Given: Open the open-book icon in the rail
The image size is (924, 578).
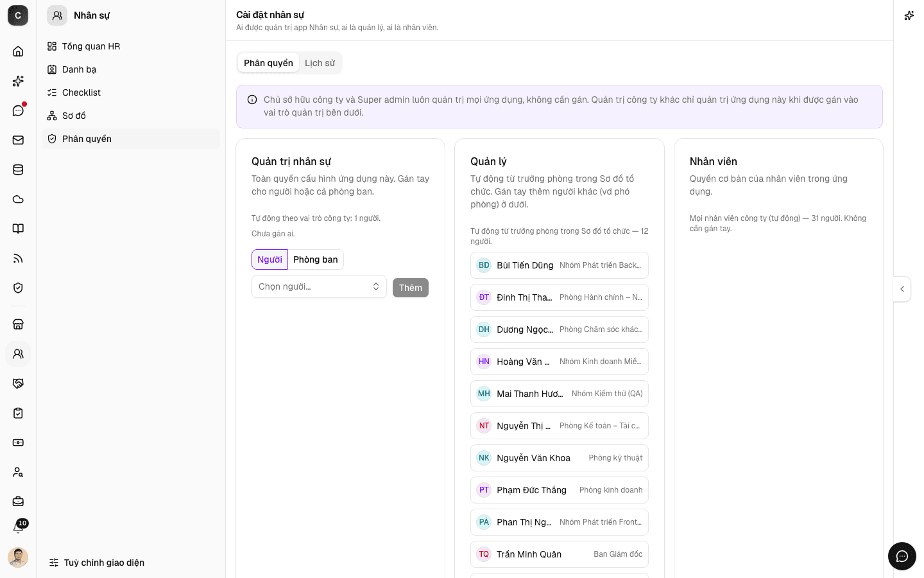Looking at the screenshot, I should (x=18, y=229).
